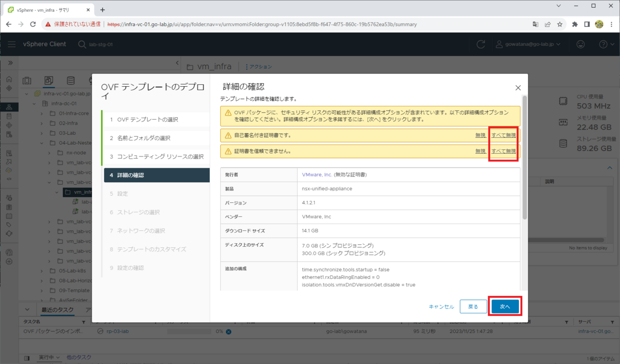Go to wizard step 1 OVF テンプレートの選択
Viewport: 620px width, 364px height.
click(156, 119)
